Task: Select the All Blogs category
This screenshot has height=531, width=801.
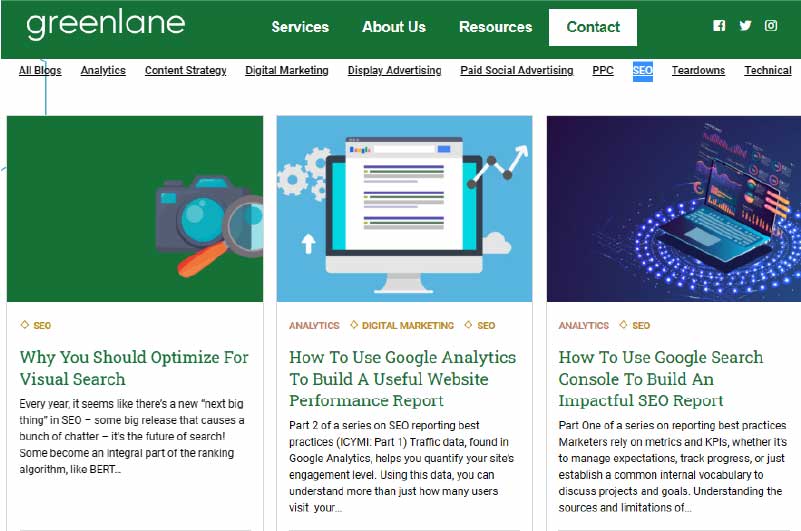Action: tap(40, 71)
